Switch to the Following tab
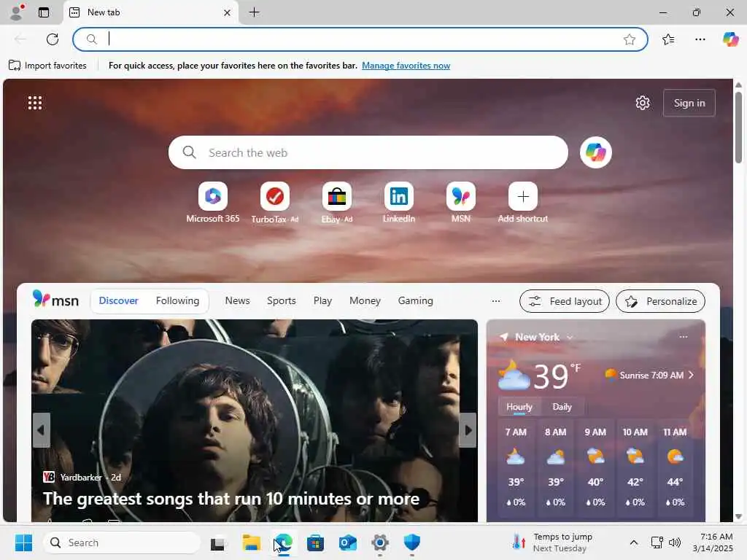This screenshot has height=560, width=747. coord(178,300)
